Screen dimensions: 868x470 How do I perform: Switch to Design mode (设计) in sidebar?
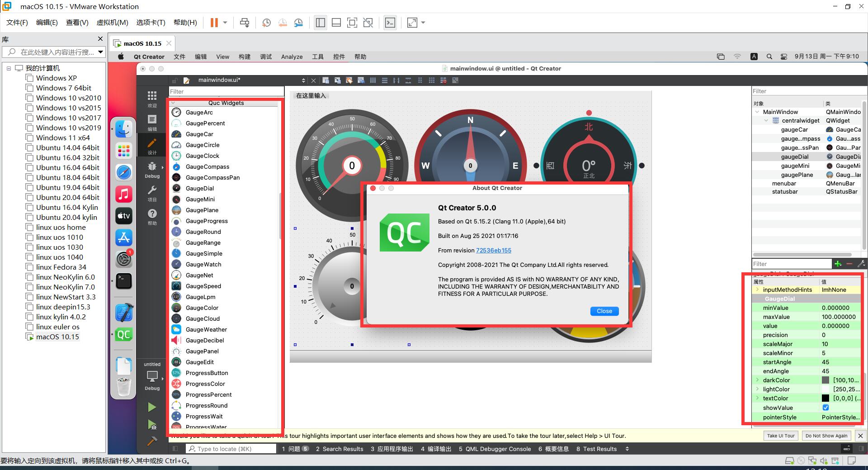pos(152,146)
